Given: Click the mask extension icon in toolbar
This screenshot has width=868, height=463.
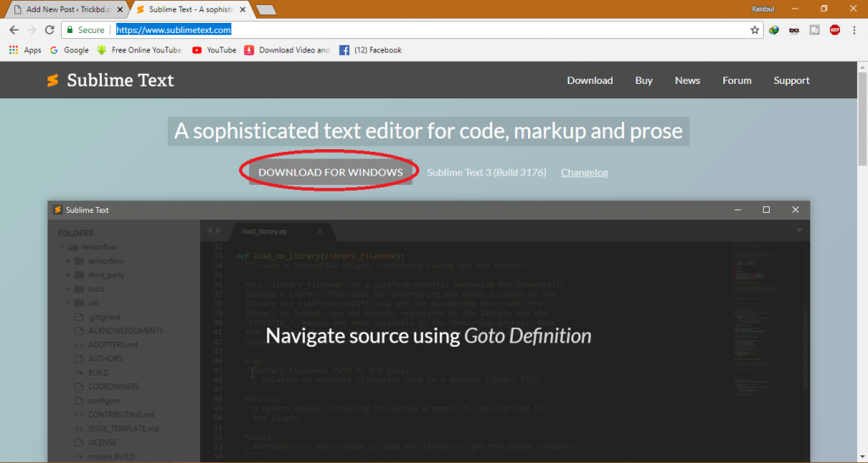Looking at the screenshot, I should (x=793, y=30).
